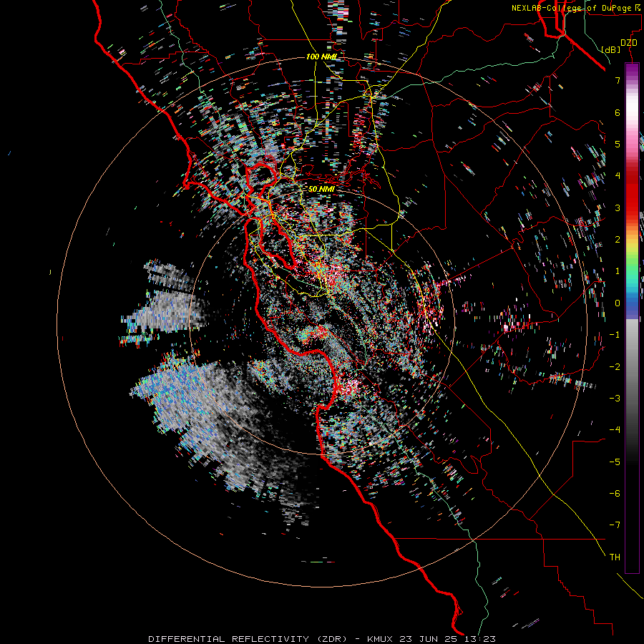Click the -2 value on the dB scale
644x644 pixels.
pos(615,367)
